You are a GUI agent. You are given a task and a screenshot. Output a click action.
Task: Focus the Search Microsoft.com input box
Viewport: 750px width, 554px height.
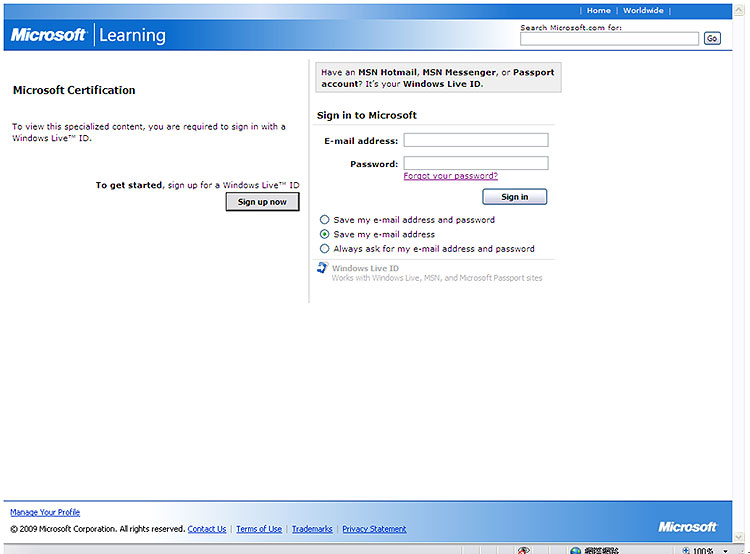609,39
